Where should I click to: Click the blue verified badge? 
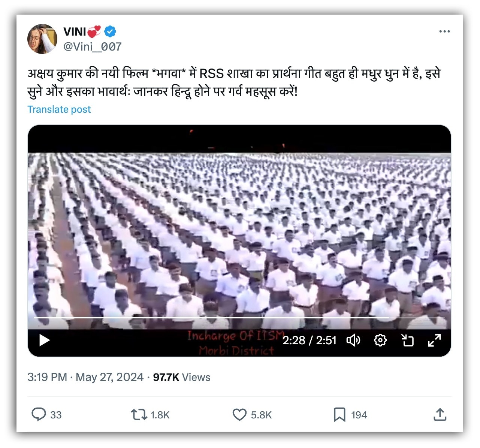point(110,32)
